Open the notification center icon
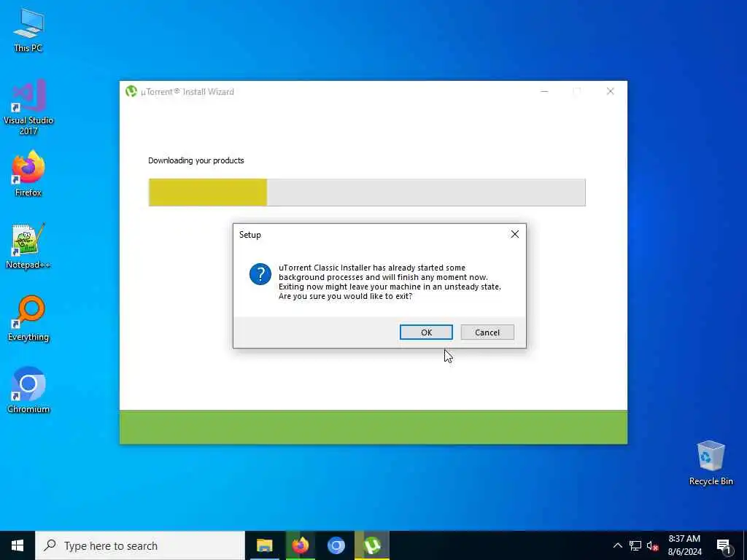 724,545
